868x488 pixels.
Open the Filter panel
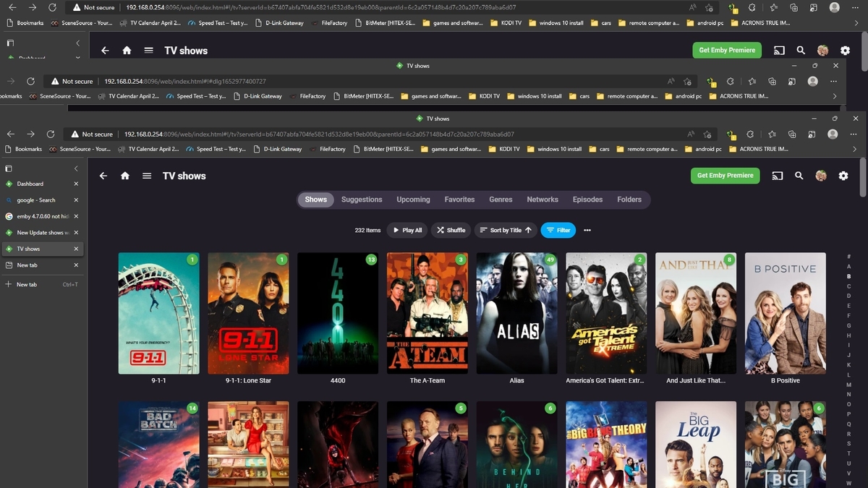558,230
